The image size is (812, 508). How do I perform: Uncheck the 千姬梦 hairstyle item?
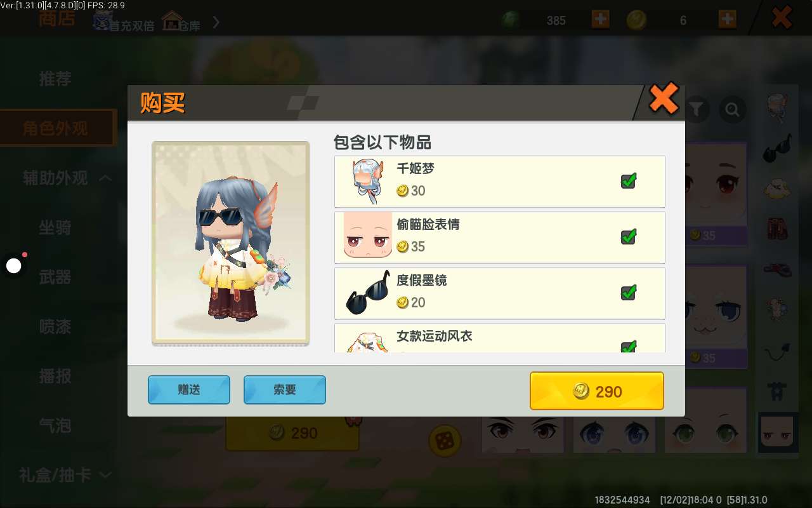point(629,181)
